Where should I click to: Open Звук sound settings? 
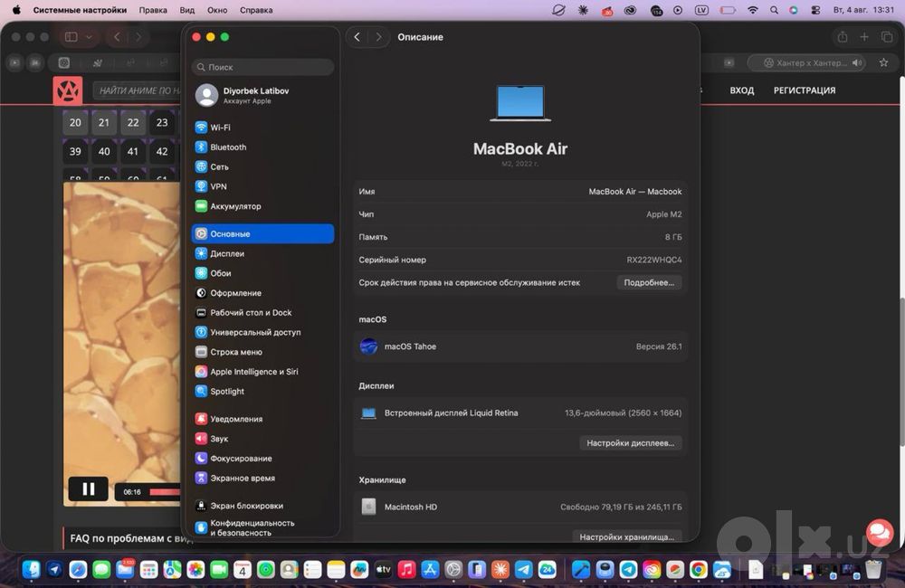(262, 438)
